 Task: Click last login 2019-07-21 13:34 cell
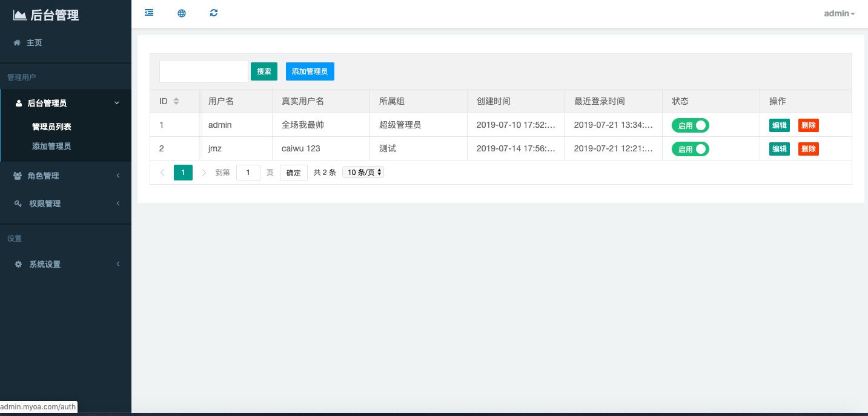[614, 125]
